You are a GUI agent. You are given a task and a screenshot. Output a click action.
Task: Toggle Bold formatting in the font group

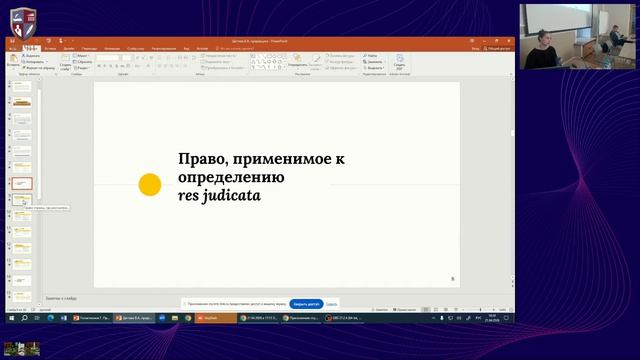pos(99,66)
